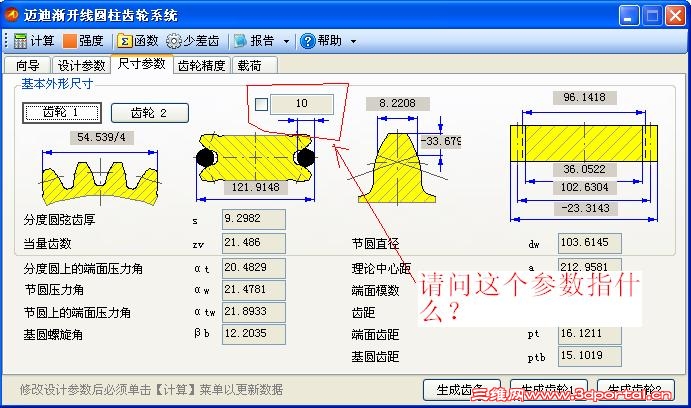This screenshot has width=691, height=408.
Task: Click the application logo in title bar
Action: [x=11, y=14]
